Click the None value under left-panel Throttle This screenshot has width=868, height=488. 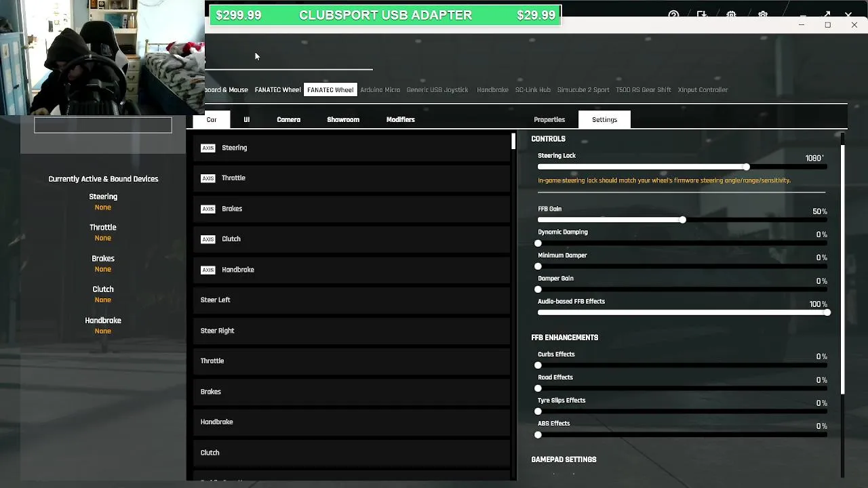pyautogui.click(x=103, y=238)
